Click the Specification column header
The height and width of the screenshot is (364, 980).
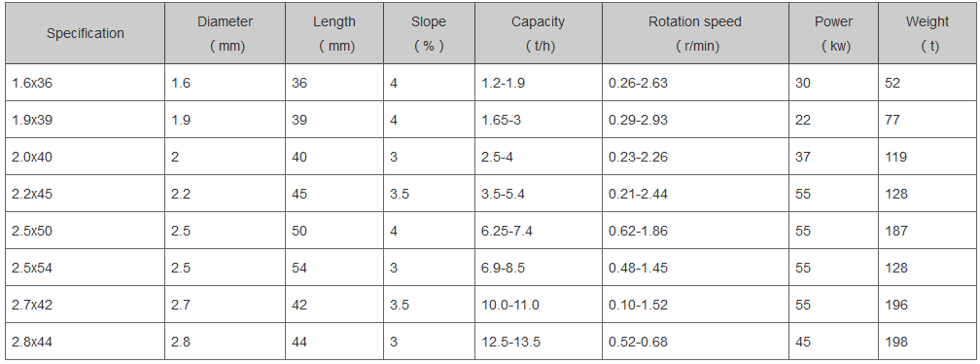click(85, 34)
